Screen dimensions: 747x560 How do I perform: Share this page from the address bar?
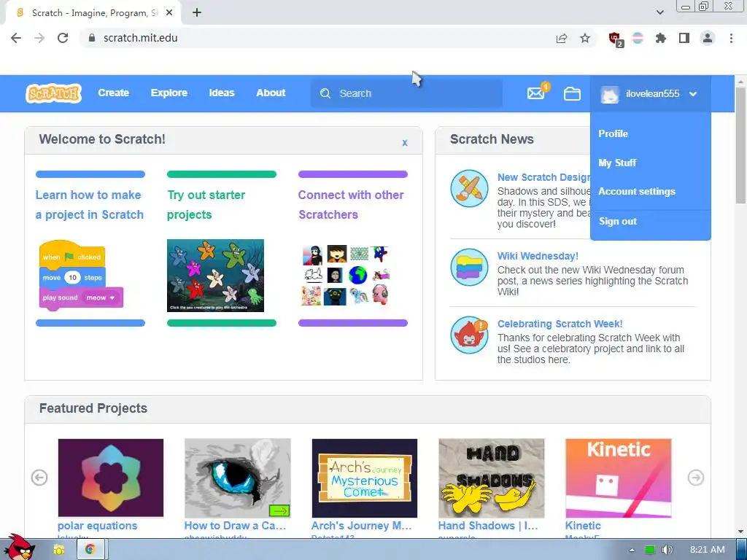[562, 38]
